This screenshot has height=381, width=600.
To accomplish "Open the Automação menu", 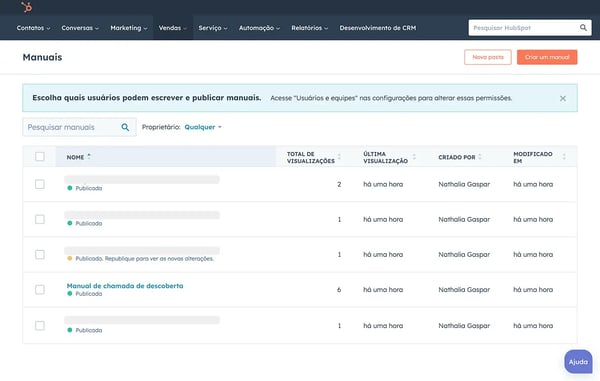I will coord(259,28).
